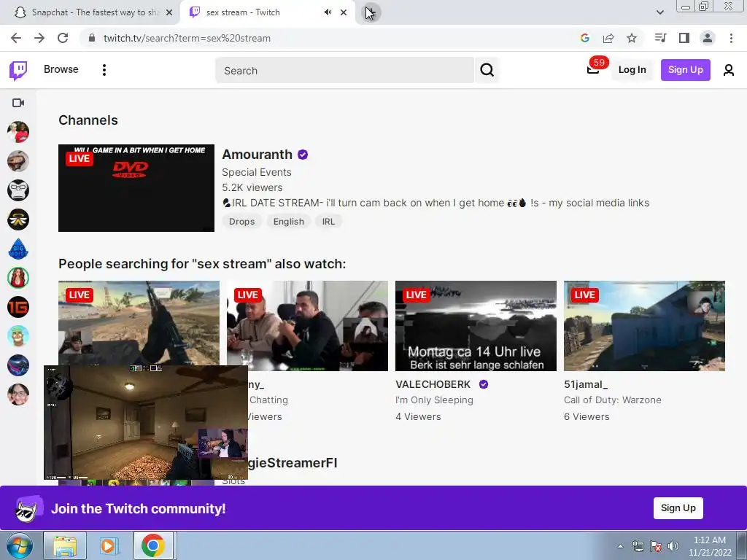This screenshot has height=560, width=747.
Task: Mute the audio on the Twitch tab
Action: pyautogui.click(x=328, y=12)
